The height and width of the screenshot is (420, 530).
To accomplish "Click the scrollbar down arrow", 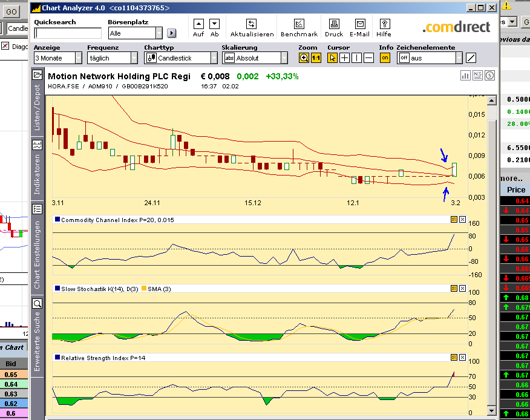I will coord(492,411).
